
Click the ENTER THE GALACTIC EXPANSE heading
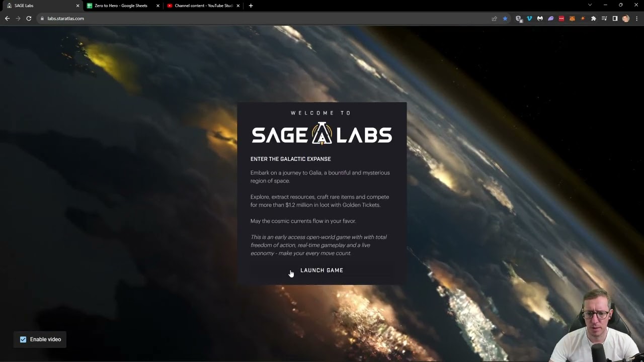291,159
